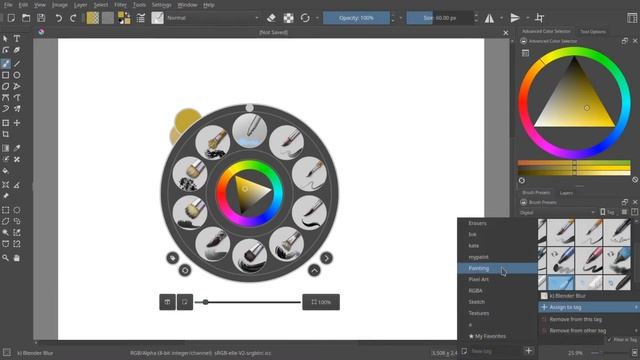
Task: Select the Erasers tag in list
Action: click(497, 223)
